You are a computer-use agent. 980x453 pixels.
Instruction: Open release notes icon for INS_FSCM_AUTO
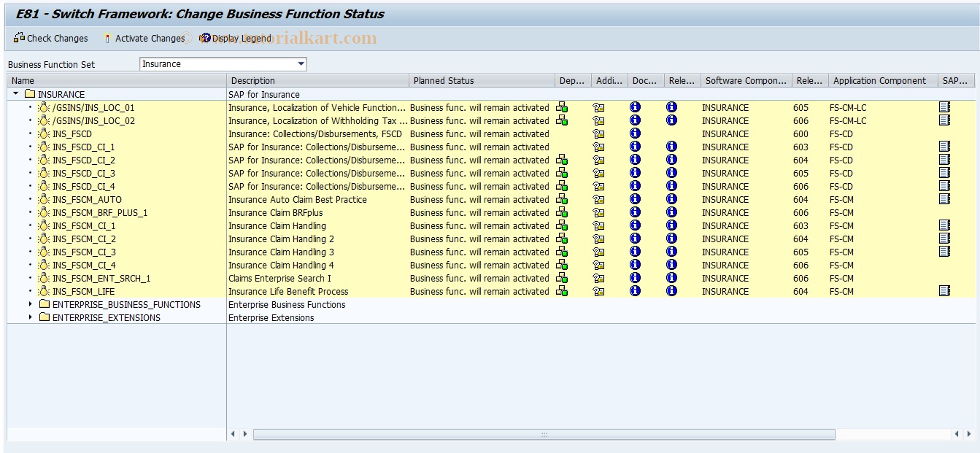pos(671,199)
